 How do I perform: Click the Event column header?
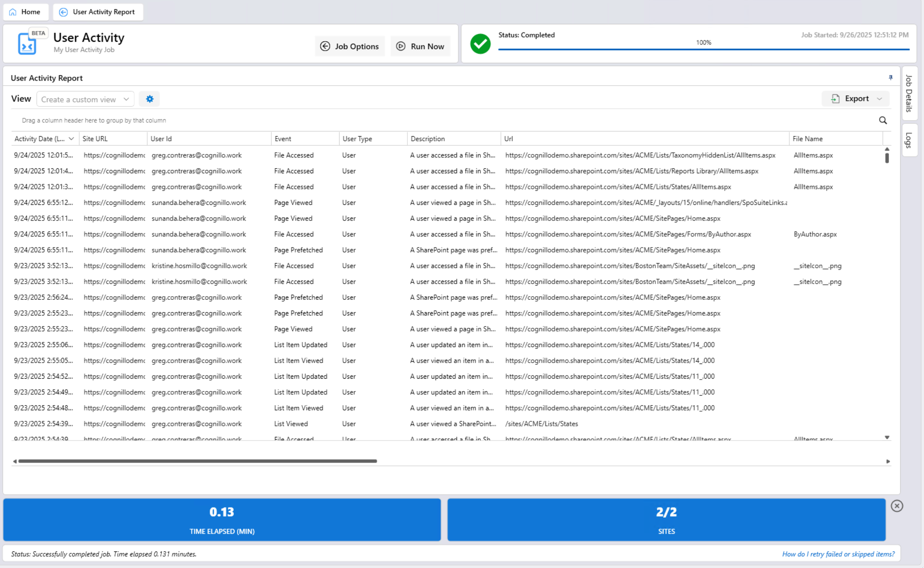coord(305,138)
